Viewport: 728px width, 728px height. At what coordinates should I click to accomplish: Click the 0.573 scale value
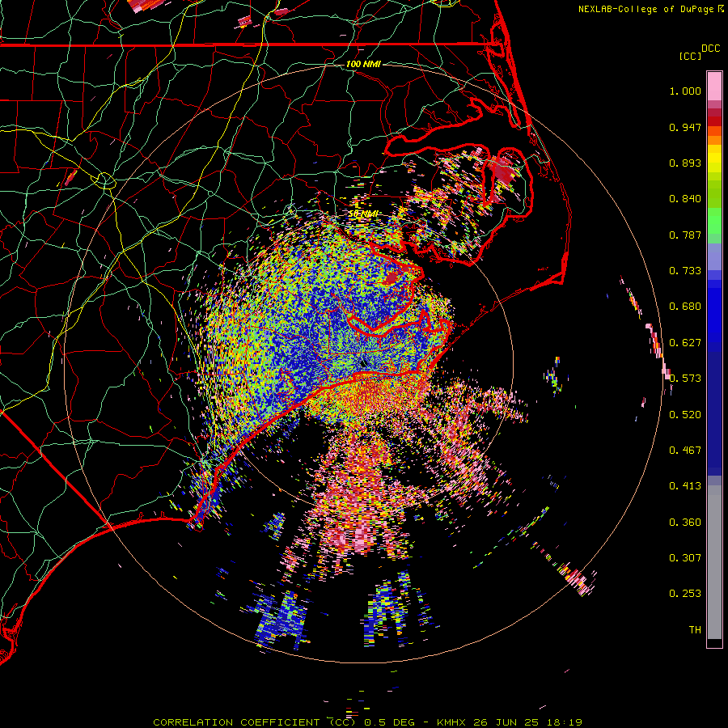[685, 379]
